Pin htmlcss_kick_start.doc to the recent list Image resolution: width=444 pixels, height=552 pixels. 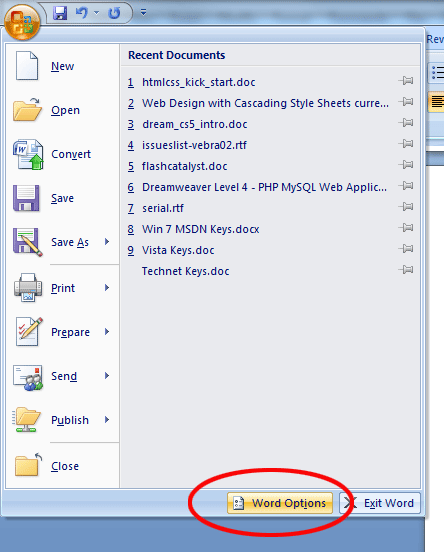(x=406, y=81)
